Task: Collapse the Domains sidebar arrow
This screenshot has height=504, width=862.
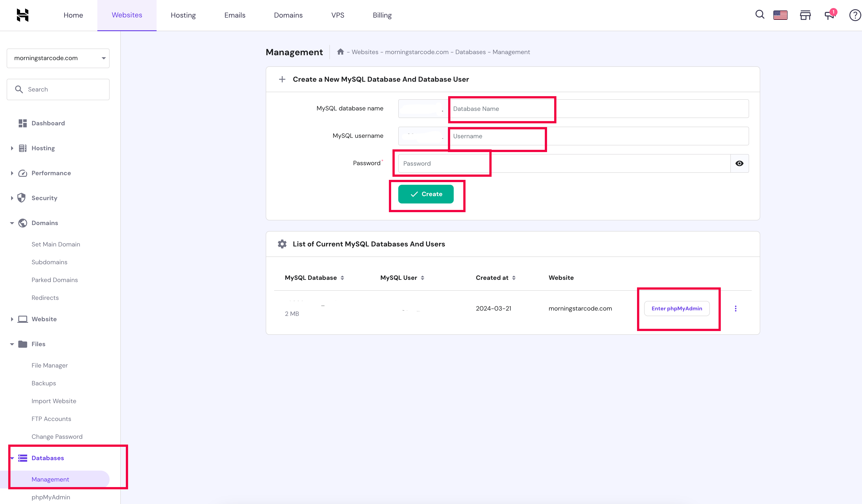Action: pyautogui.click(x=12, y=223)
